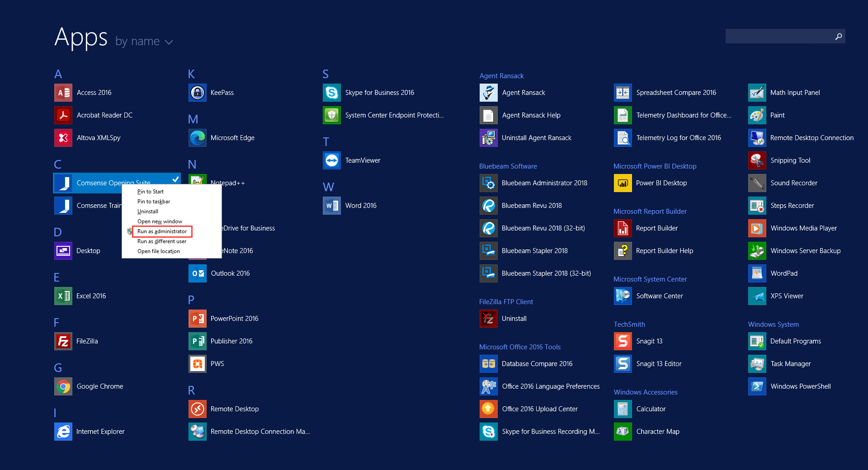Click the search magnifier icon

point(839,36)
